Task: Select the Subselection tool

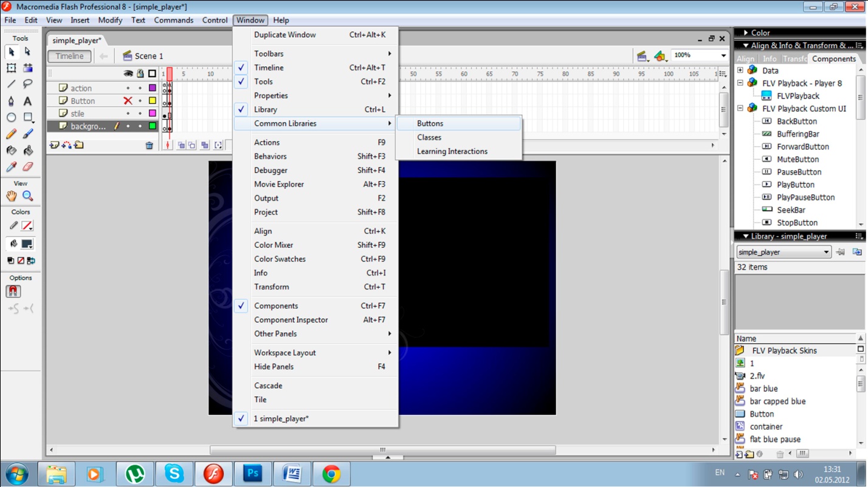Action: click(27, 52)
